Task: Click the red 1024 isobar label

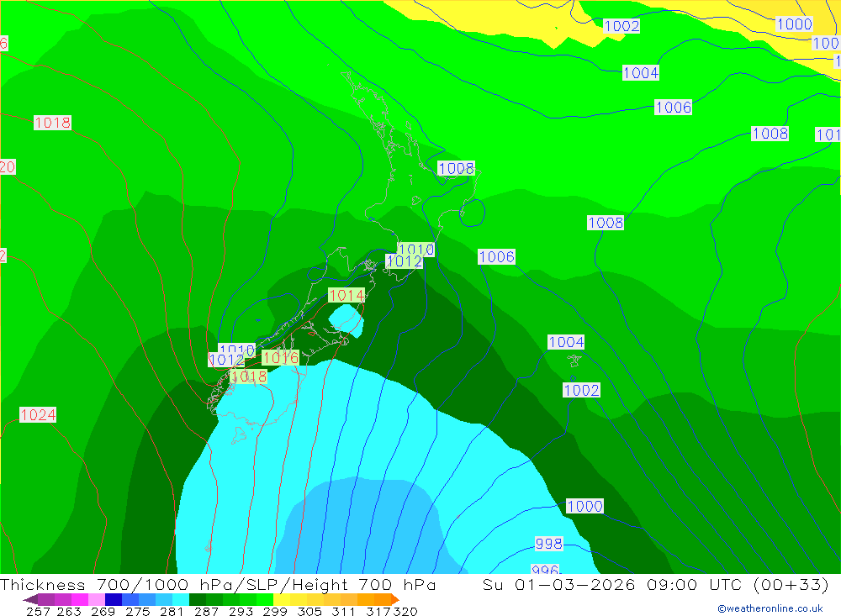Action: (38, 414)
